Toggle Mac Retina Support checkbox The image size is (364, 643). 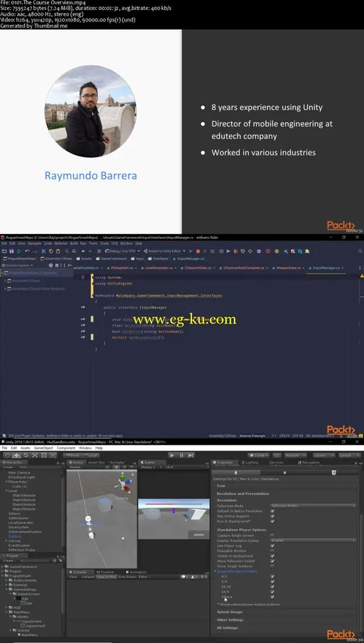pyautogui.click(x=272, y=516)
